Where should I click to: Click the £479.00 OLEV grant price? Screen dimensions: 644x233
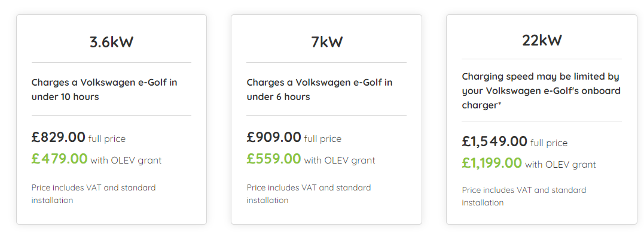point(60,159)
